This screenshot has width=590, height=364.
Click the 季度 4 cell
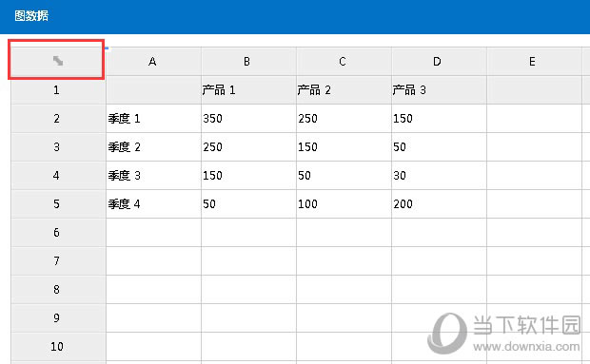[x=153, y=204]
